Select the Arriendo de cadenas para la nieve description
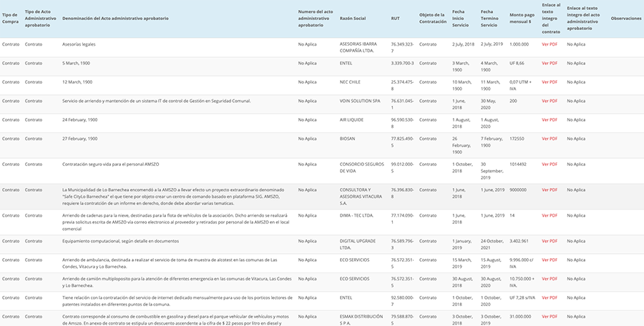 coord(175,222)
